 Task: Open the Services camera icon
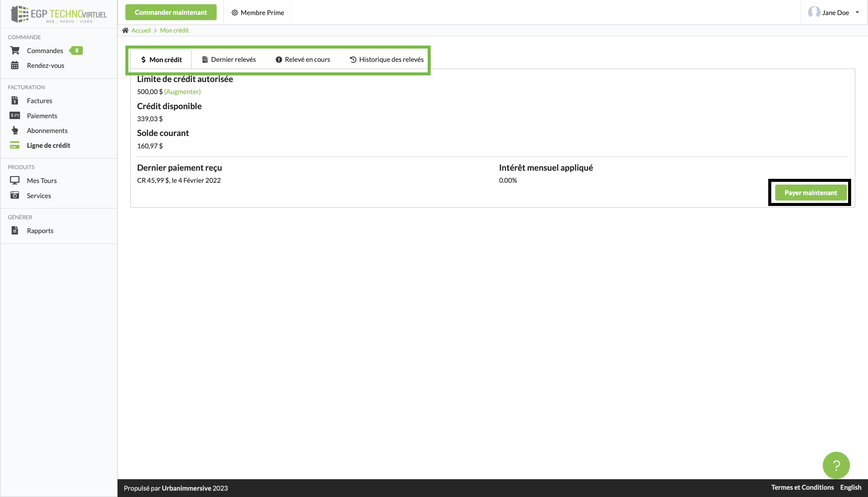click(15, 195)
